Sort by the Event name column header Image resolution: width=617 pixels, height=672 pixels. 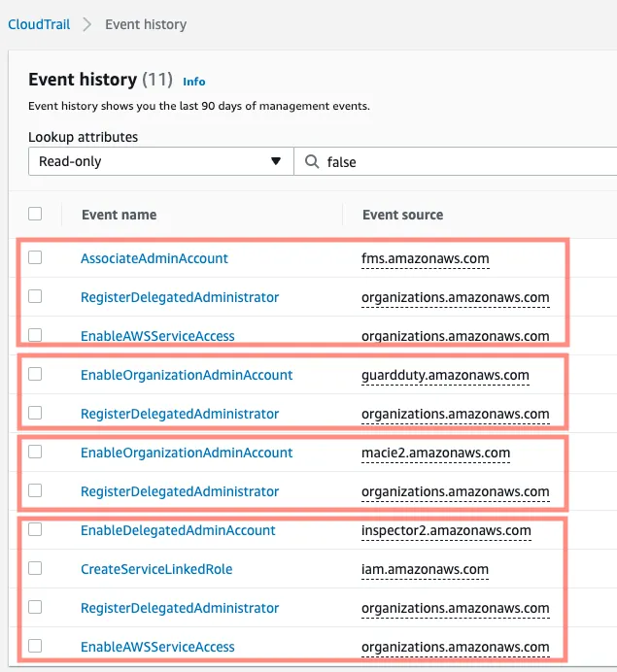click(120, 215)
